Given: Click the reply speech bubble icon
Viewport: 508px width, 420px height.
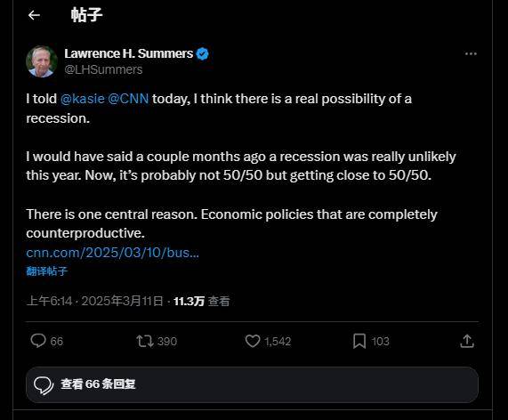Looking at the screenshot, I should coord(38,341).
